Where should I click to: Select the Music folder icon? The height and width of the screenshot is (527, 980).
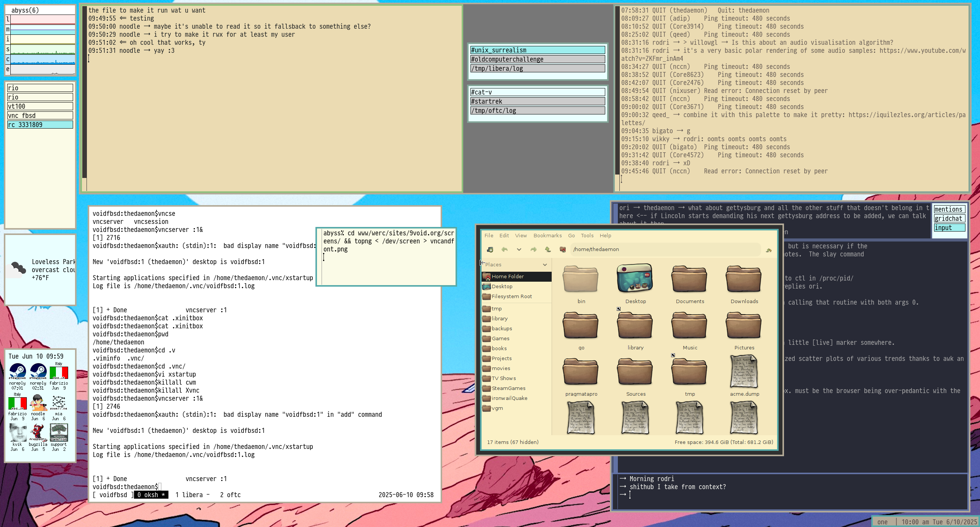(689, 326)
